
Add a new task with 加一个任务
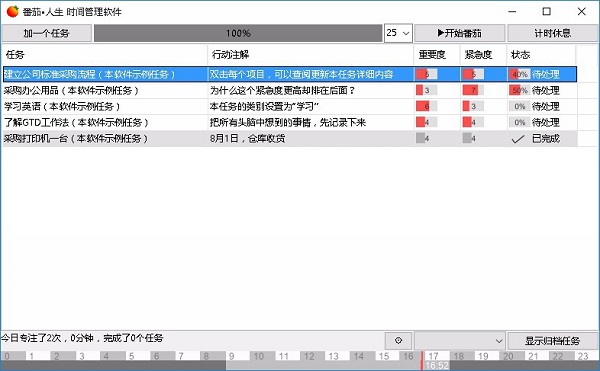pos(46,33)
